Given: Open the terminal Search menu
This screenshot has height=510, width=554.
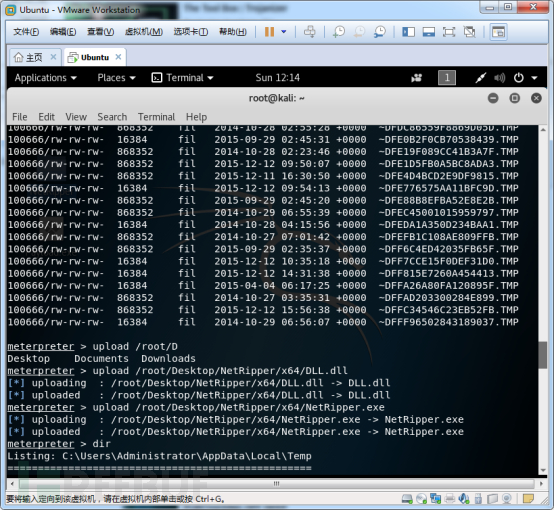Looking at the screenshot, I should tap(112, 117).
